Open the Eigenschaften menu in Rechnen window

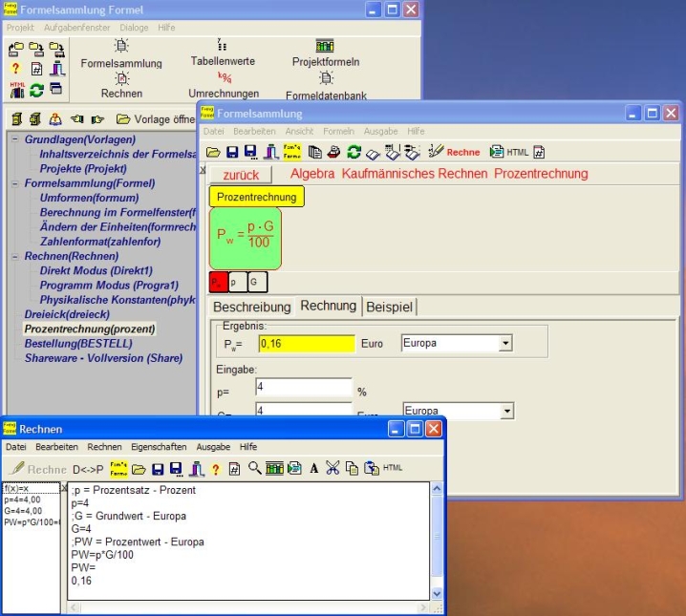(159, 446)
